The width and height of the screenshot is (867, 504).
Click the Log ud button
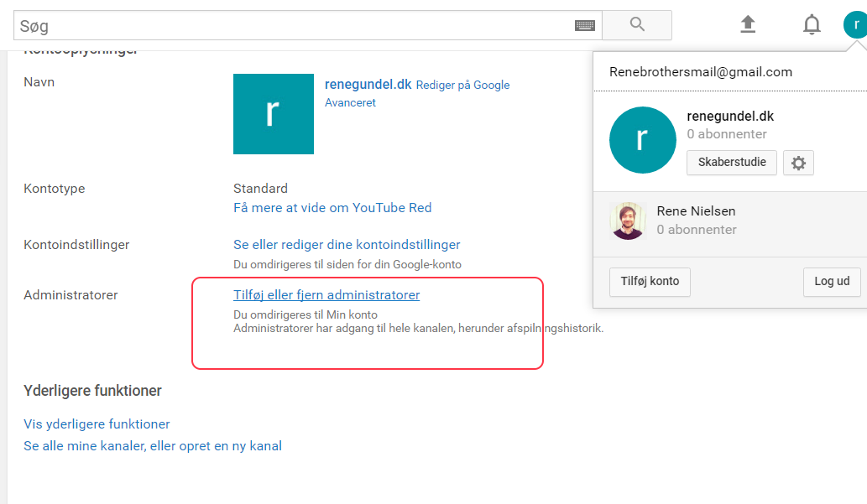pyautogui.click(x=832, y=282)
